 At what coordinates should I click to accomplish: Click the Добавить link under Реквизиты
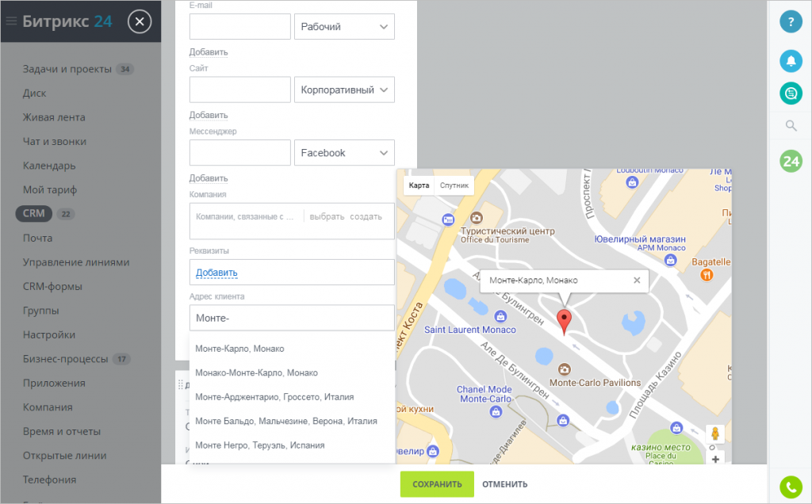coord(216,273)
